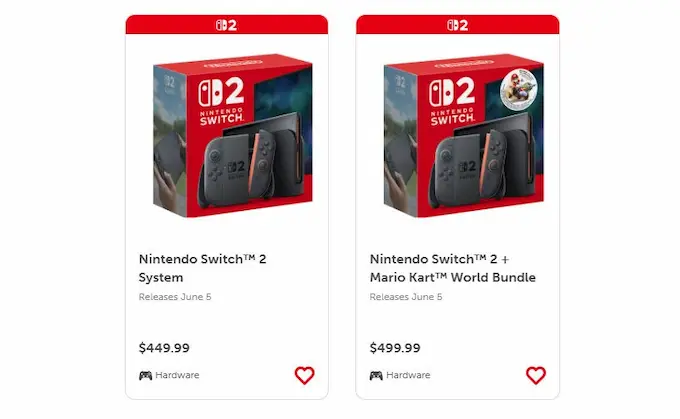This screenshot has width=680, height=419.
Task: Select Hardware label on the System card
Action: (177, 375)
